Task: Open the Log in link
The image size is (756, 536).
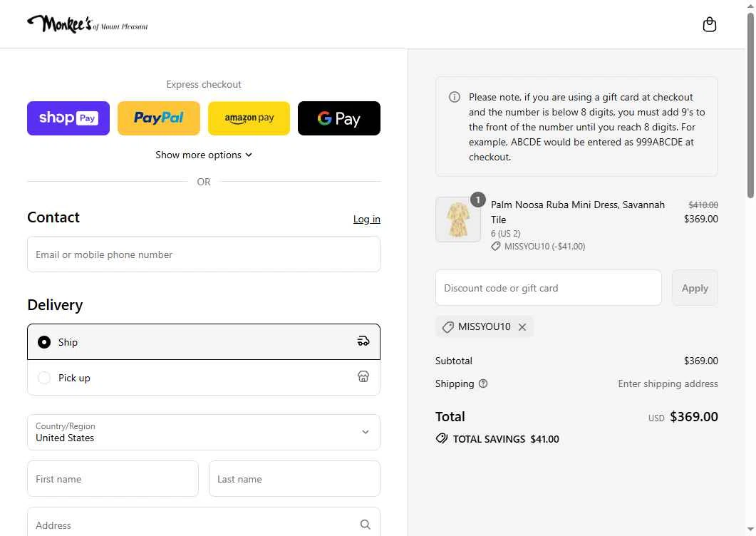Action: click(366, 219)
